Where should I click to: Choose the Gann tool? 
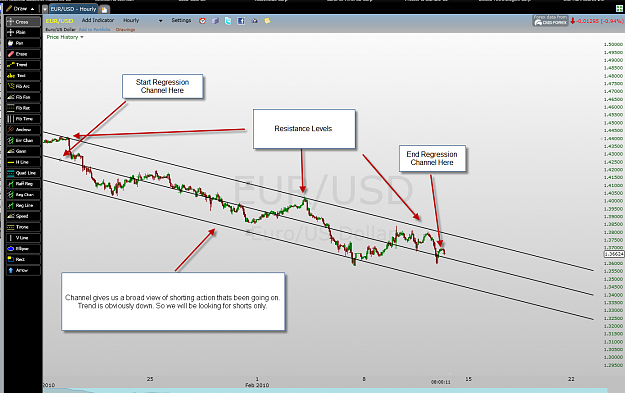click(23, 151)
